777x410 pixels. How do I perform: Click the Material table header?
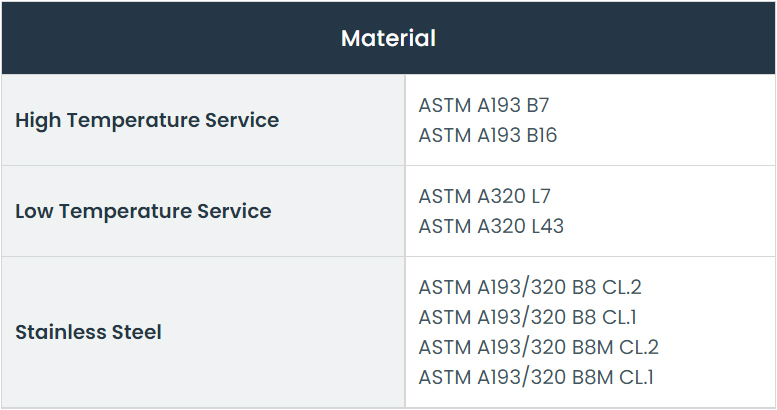tap(388, 38)
